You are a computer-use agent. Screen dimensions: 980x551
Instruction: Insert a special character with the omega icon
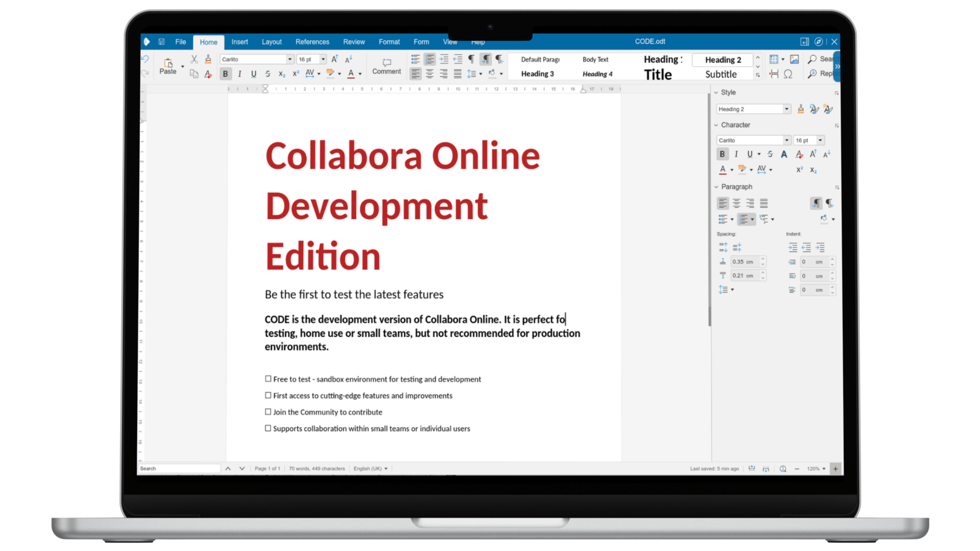pyautogui.click(x=788, y=74)
